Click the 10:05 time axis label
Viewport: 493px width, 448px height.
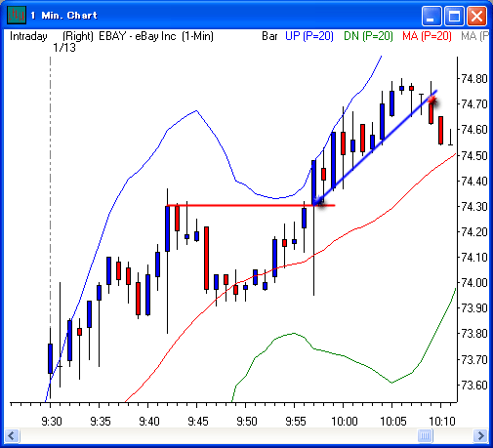point(393,422)
